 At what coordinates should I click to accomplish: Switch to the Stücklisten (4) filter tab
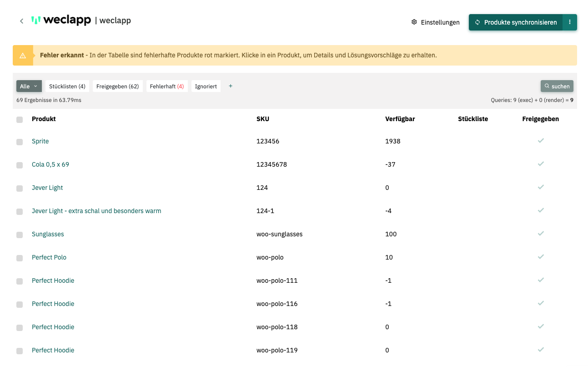(67, 86)
